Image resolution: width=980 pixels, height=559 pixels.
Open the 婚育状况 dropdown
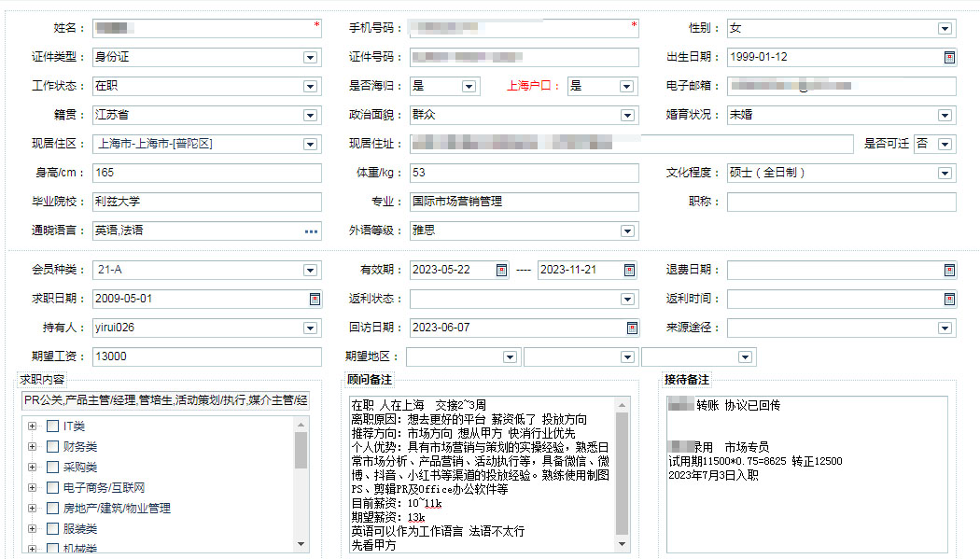tap(945, 115)
